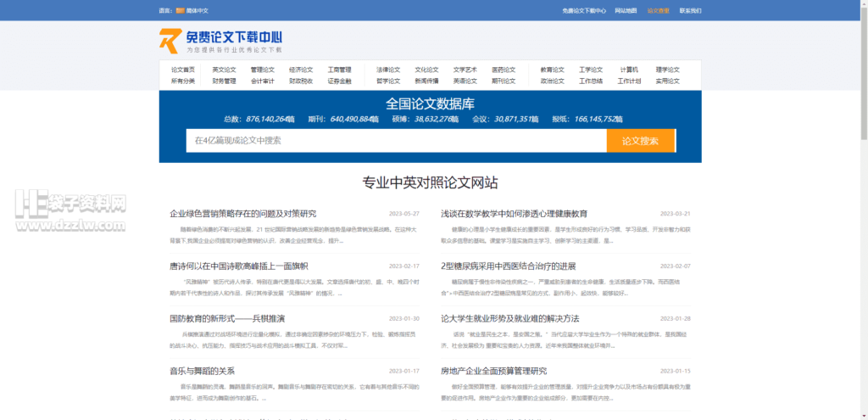Image resolution: width=868 pixels, height=420 pixels.
Task: Open the 英文论文 category
Action: [x=224, y=70]
